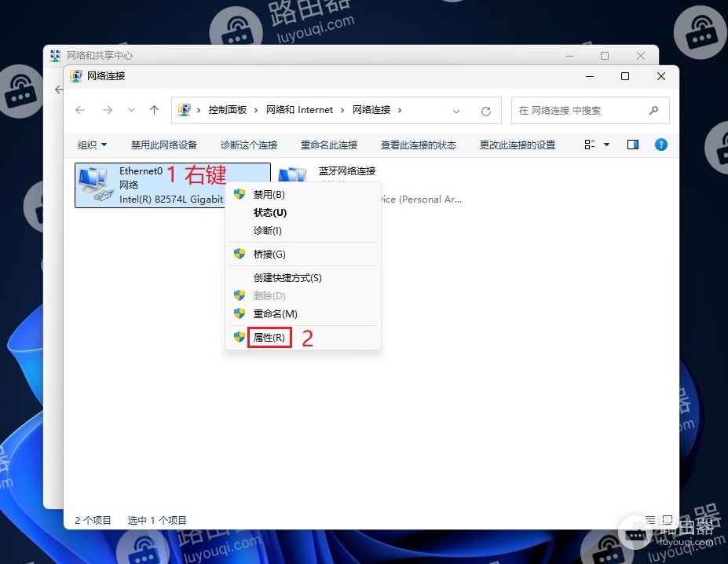The width and height of the screenshot is (728, 564).
Task: Choose 重命名(M) in the context menu
Action: tap(302, 313)
